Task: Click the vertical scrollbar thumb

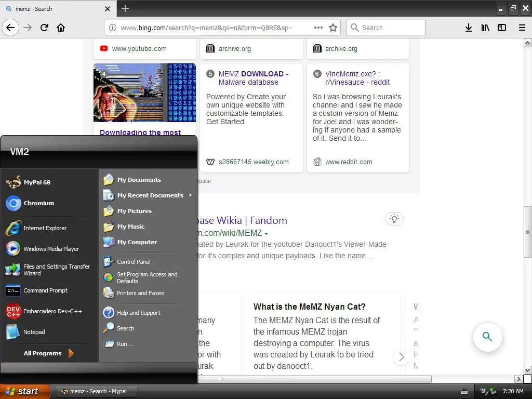Action: pos(527,232)
